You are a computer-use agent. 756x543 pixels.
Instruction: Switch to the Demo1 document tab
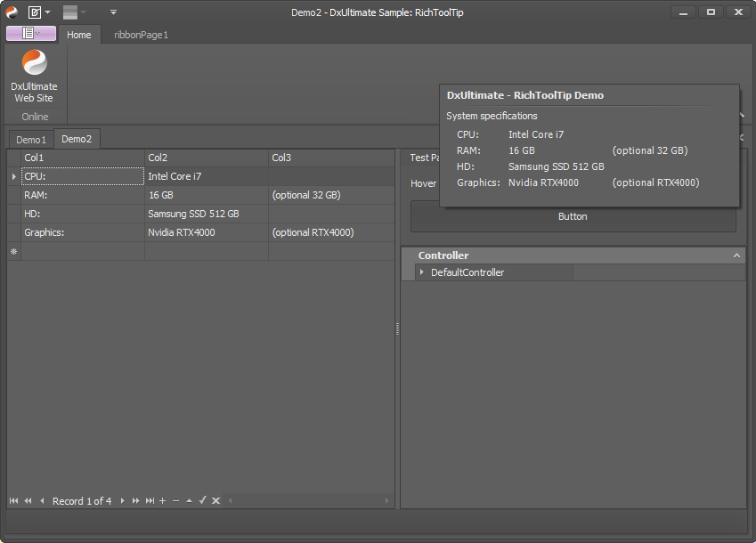pyautogui.click(x=31, y=140)
